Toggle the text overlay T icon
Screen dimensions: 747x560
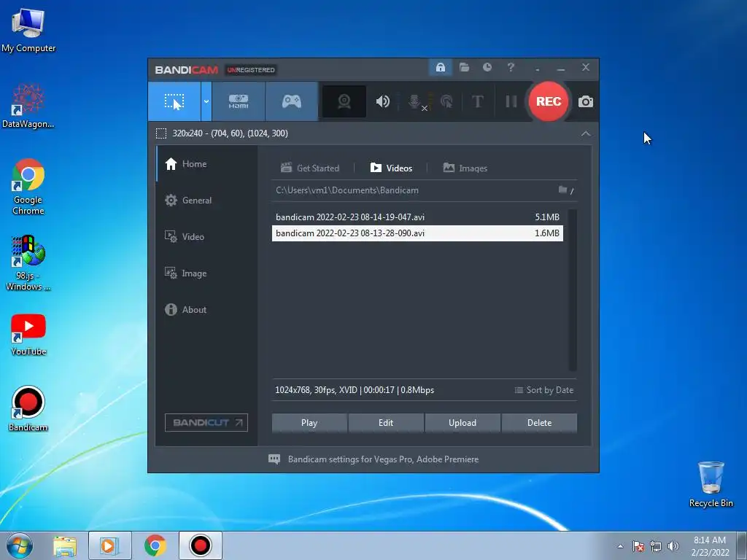tap(477, 101)
